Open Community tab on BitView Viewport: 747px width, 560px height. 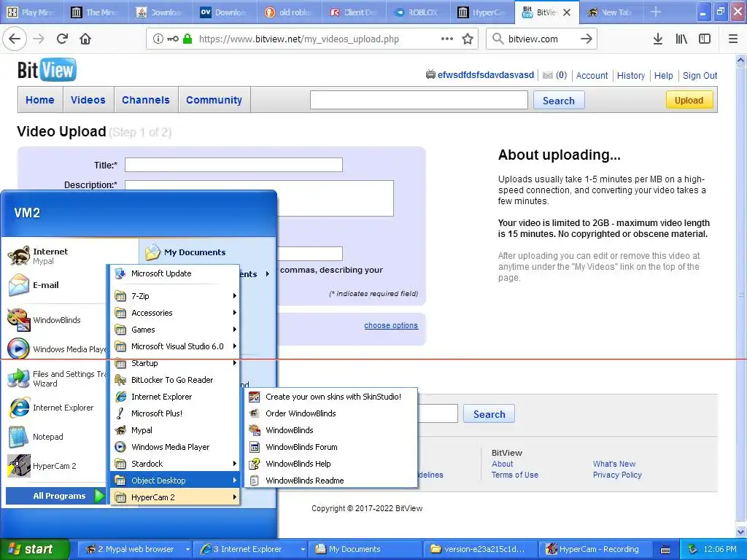tap(214, 100)
